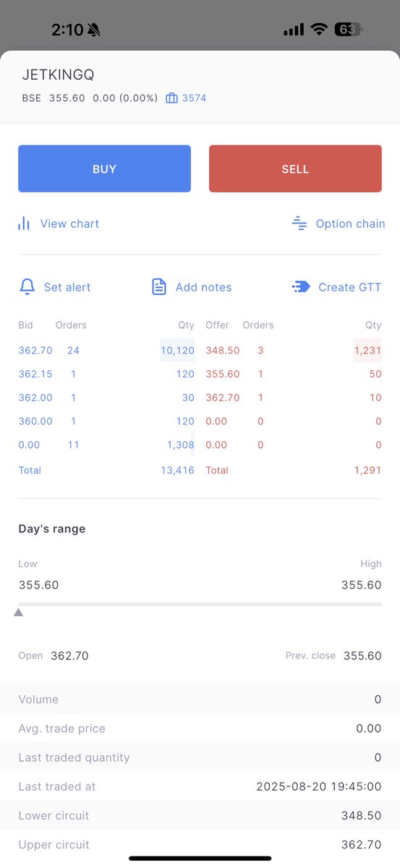The image size is (400, 868).
Task: Open holdings quantity 3574
Action: (x=194, y=98)
